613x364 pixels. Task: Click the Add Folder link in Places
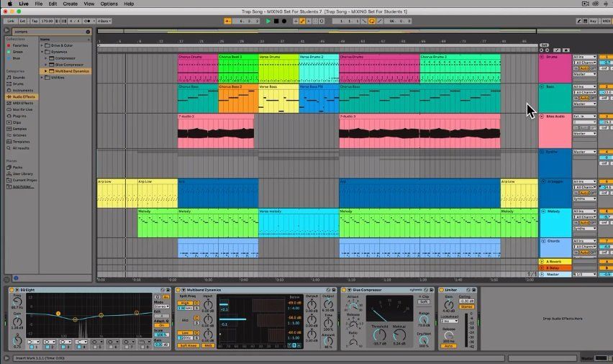[x=22, y=186]
